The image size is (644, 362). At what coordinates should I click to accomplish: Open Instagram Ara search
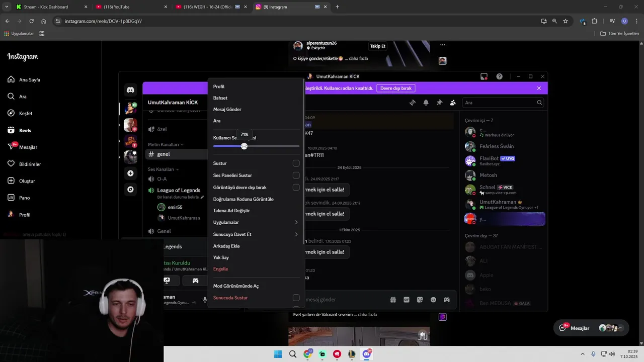[17, 97]
